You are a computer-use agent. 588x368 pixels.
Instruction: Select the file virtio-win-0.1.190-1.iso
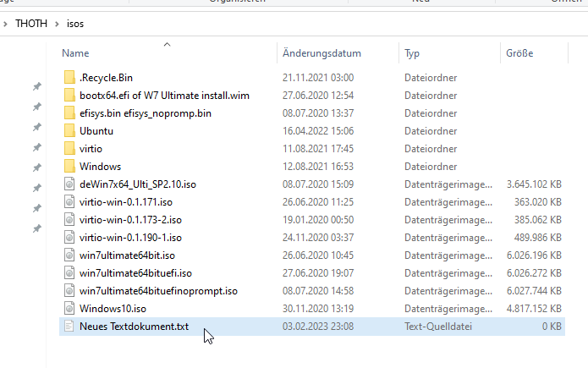pos(130,238)
